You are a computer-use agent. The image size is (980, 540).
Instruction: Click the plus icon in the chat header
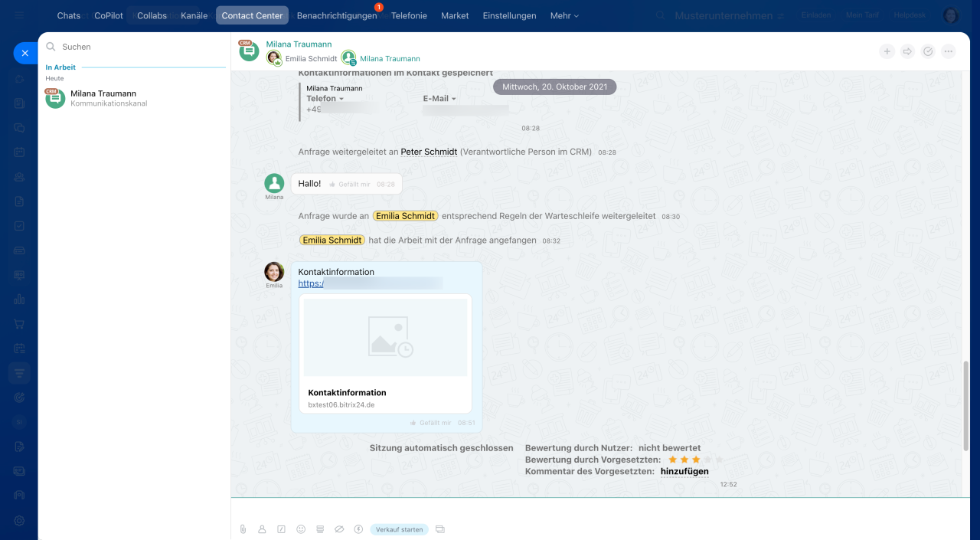(x=887, y=51)
